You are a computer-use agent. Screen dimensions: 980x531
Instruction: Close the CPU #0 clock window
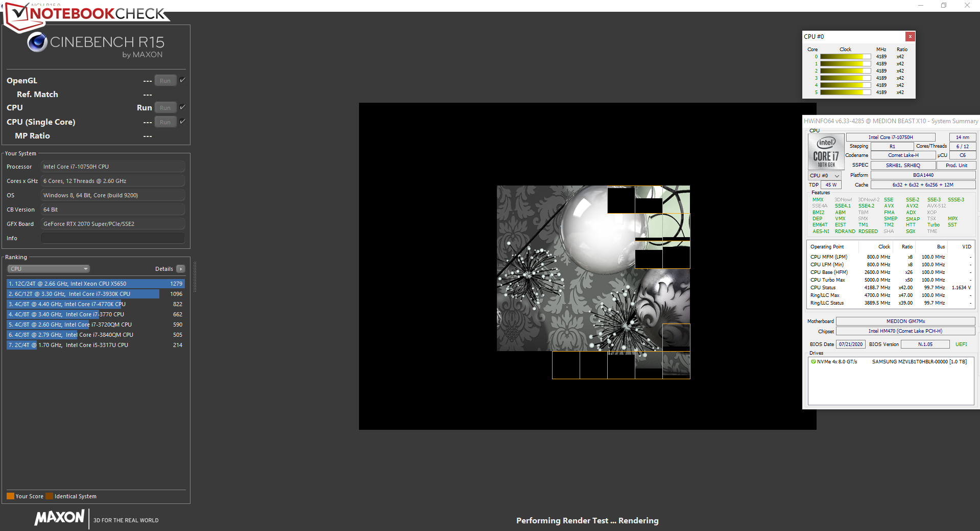click(x=910, y=36)
